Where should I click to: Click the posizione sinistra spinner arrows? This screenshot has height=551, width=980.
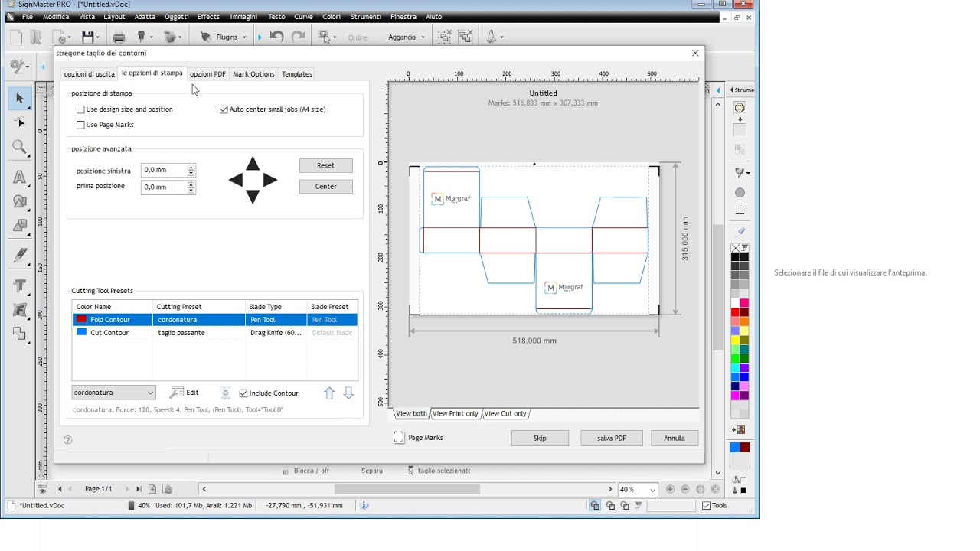point(191,170)
